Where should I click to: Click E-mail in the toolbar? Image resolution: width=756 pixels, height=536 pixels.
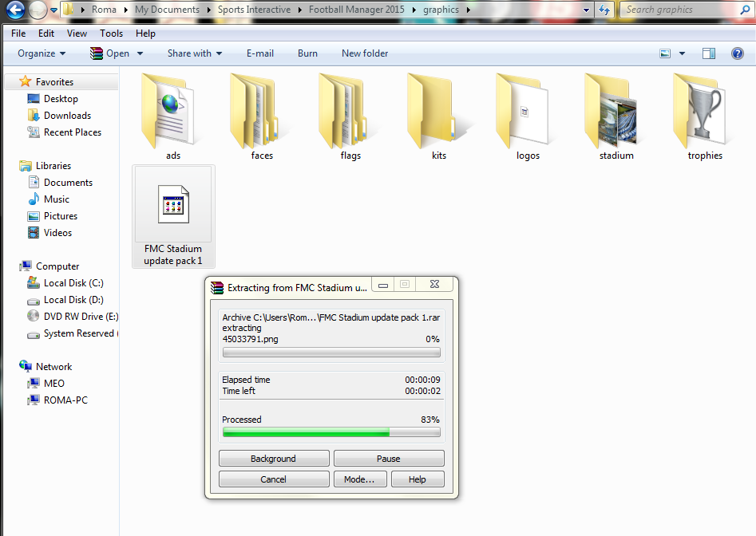[x=260, y=53]
